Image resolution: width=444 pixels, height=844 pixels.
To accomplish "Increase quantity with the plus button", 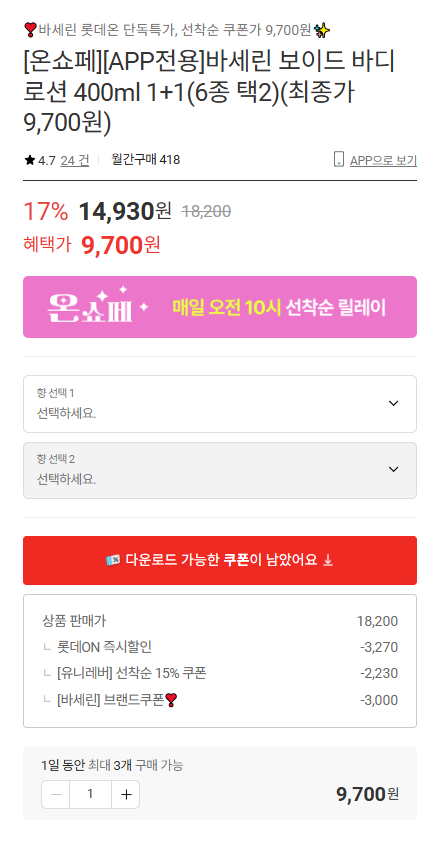I will pos(126,794).
